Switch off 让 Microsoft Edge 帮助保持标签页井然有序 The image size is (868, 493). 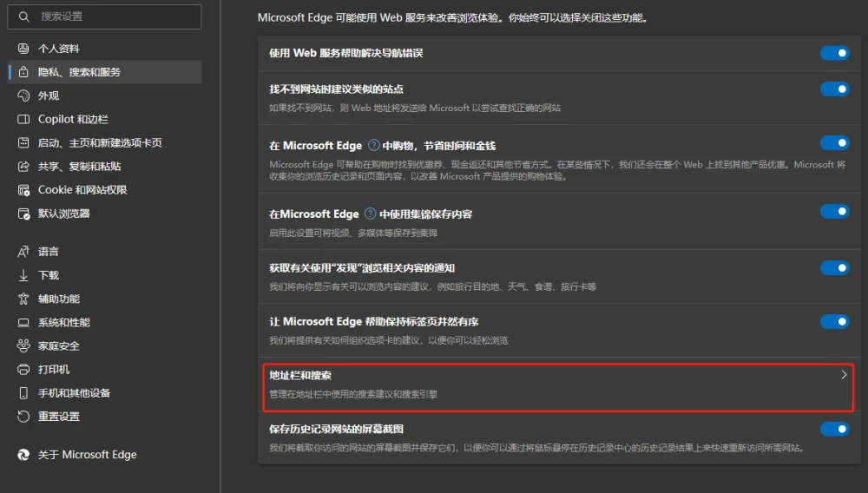click(x=834, y=321)
